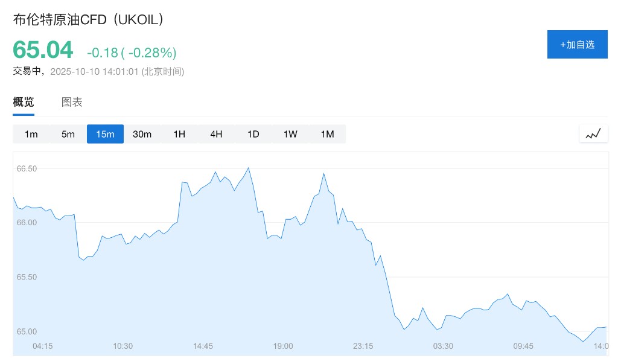Select the 5m interval
Image resolution: width=618 pixels, height=364 pixels.
[x=68, y=134]
